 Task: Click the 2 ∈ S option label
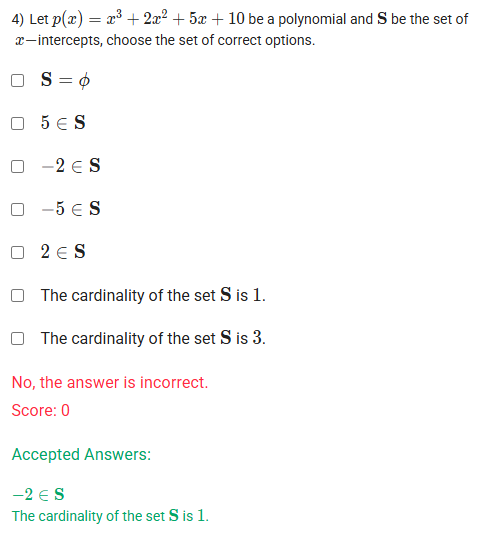(x=63, y=252)
